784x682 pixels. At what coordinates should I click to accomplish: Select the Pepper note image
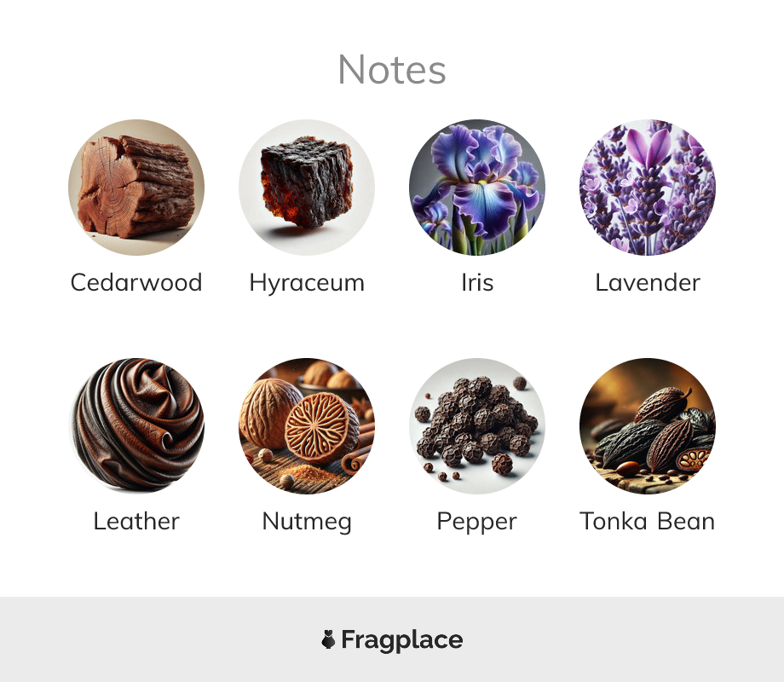[x=477, y=425]
